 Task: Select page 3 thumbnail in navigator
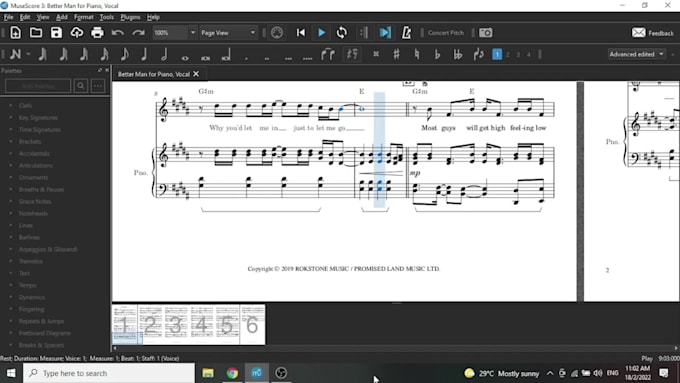pos(176,324)
